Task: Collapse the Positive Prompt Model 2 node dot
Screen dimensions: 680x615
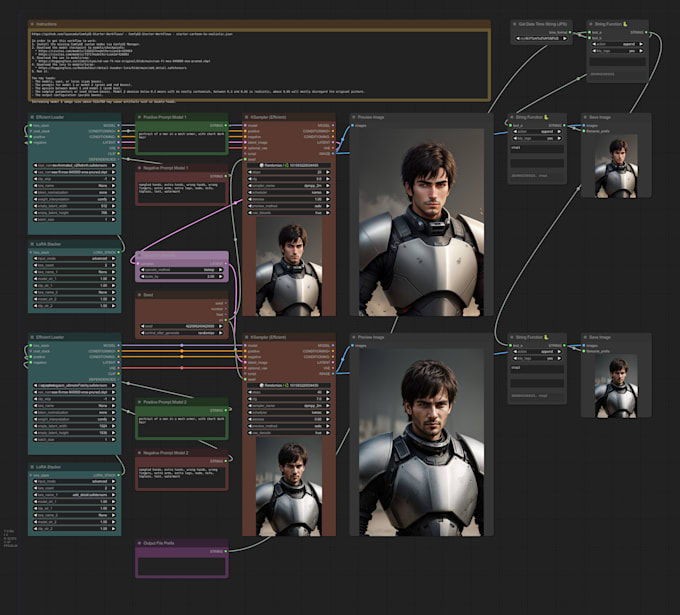Action: [x=140, y=402]
